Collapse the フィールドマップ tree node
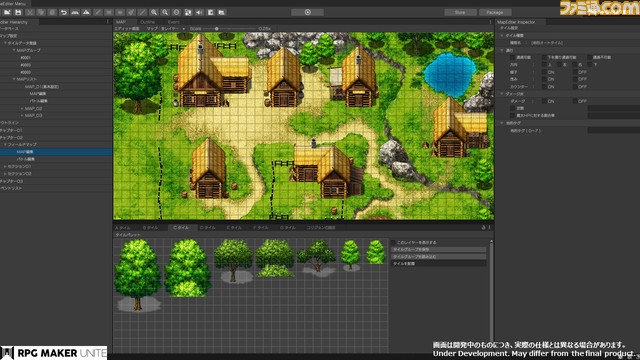This screenshot has width=640, height=360. (5, 144)
